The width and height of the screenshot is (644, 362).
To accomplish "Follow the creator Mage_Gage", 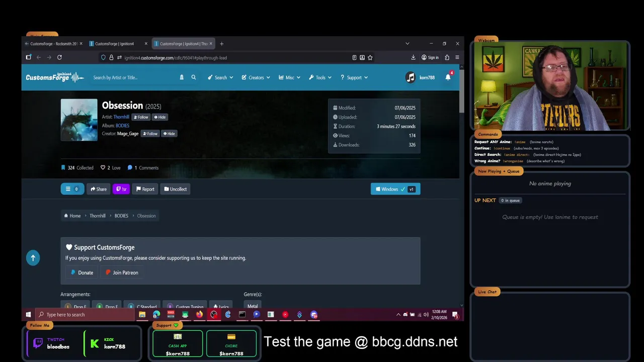I will coord(150,134).
